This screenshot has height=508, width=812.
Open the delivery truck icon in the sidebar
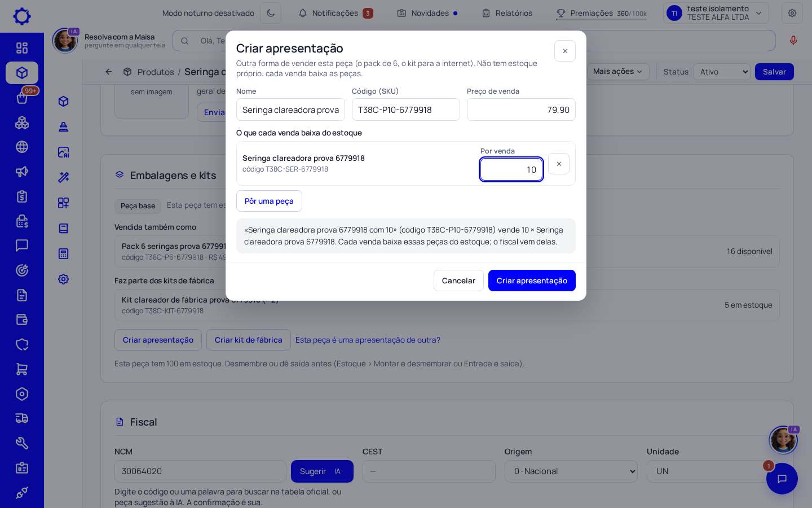pyautogui.click(x=22, y=418)
